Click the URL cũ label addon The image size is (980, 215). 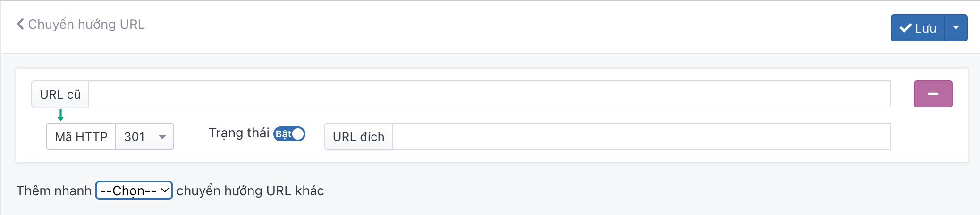(x=60, y=94)
